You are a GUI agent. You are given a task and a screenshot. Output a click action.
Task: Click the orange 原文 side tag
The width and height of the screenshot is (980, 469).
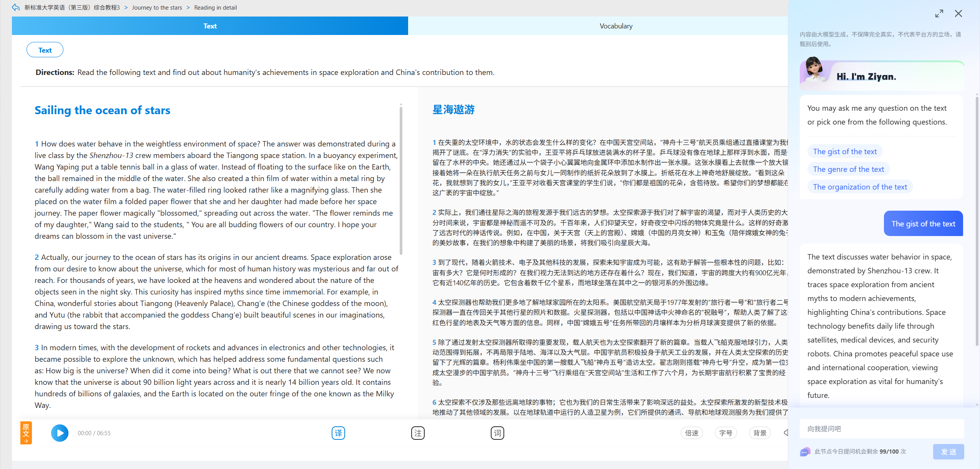click(26, 433)
